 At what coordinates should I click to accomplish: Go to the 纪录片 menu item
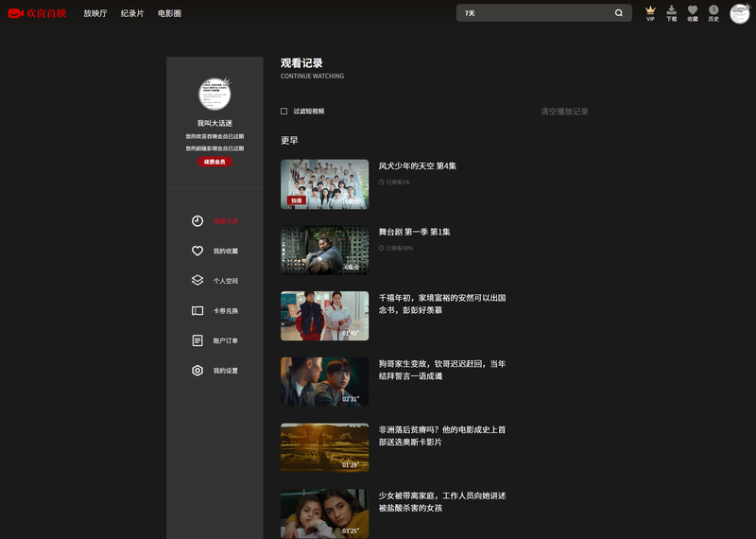click(132, 13)
